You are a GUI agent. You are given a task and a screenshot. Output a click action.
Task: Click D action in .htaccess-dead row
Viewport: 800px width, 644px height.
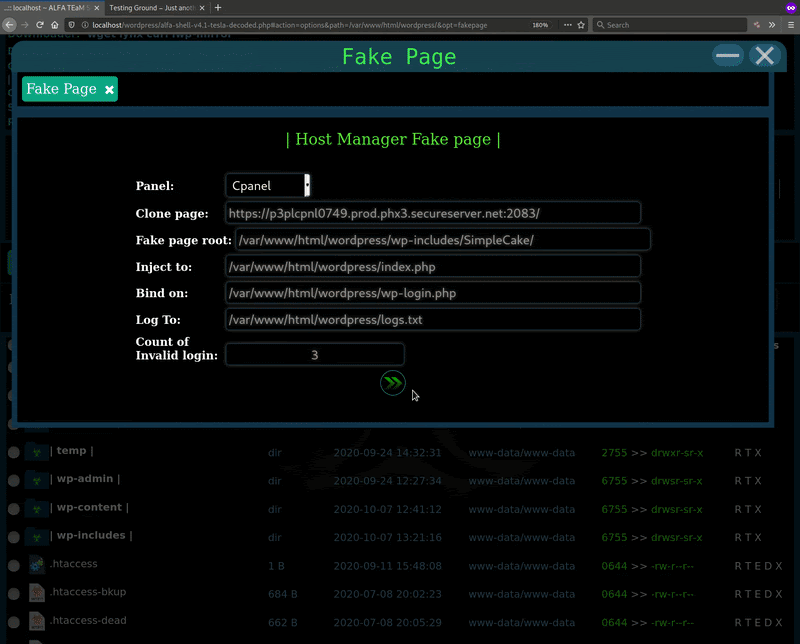click(x=768, y=623)
